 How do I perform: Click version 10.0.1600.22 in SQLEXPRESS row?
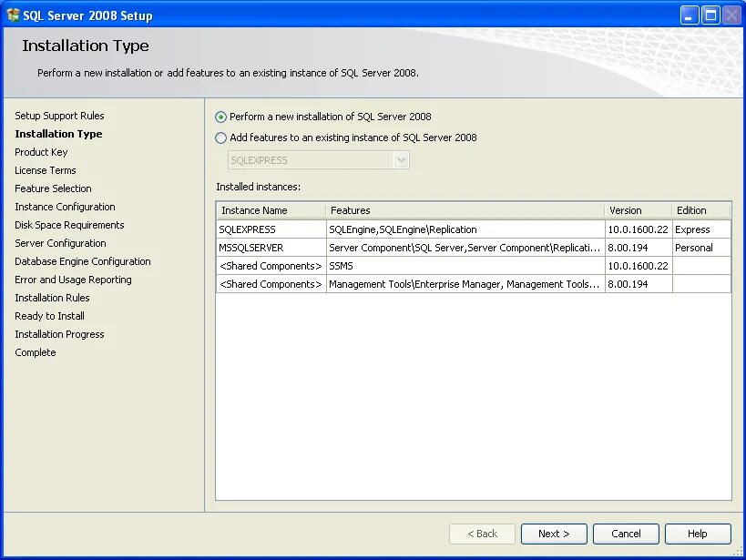pos(638,229)
